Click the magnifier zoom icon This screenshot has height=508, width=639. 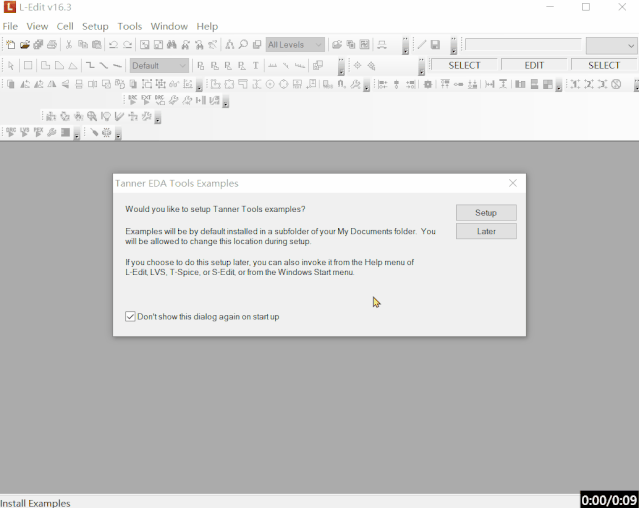tap(243, 45)
